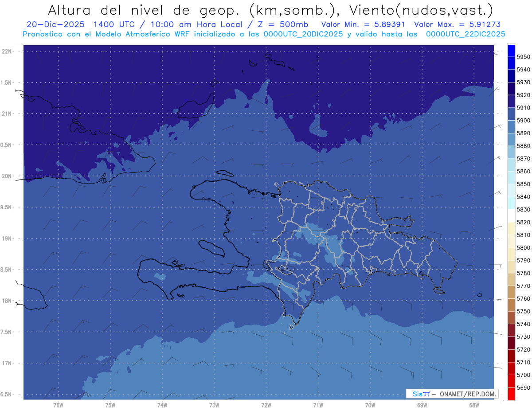
Task: Click the 5870 label on the color scale
Action: coord(523,159)
